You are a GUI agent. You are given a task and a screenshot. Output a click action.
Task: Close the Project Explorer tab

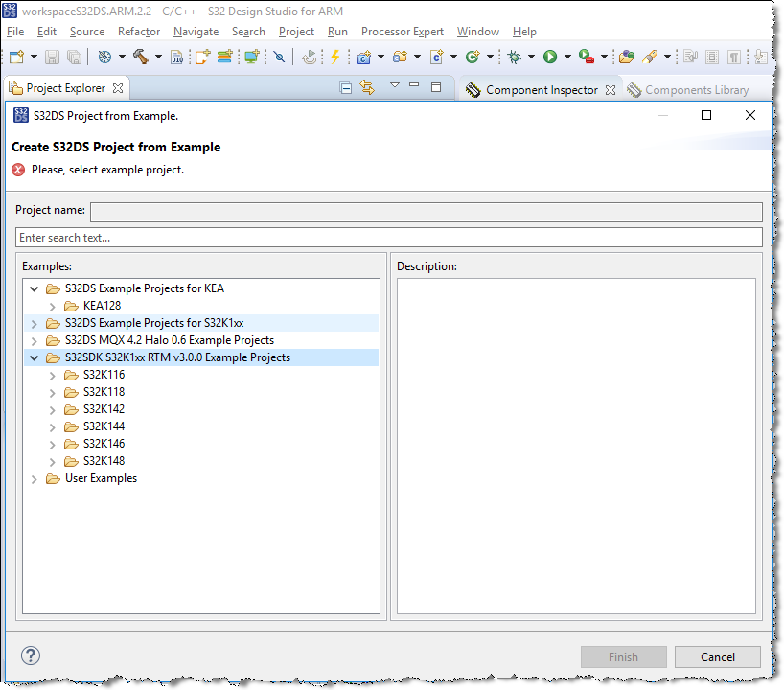[x=118, y=88]
